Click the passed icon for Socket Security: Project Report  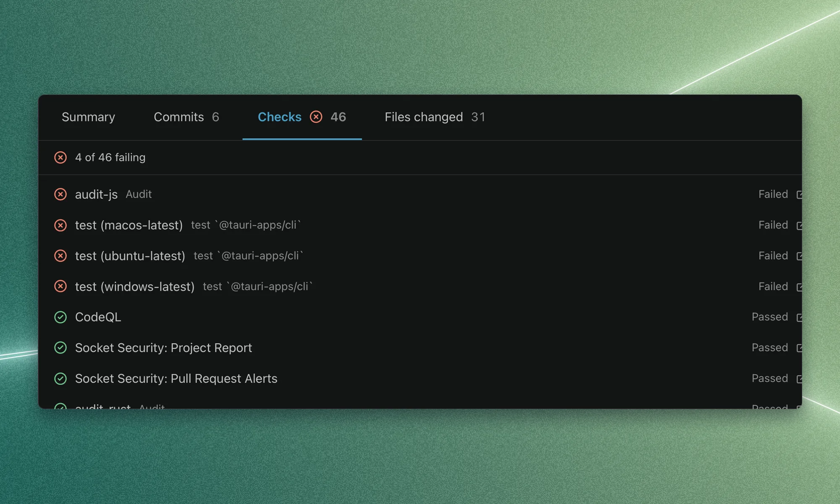[60, 348]
